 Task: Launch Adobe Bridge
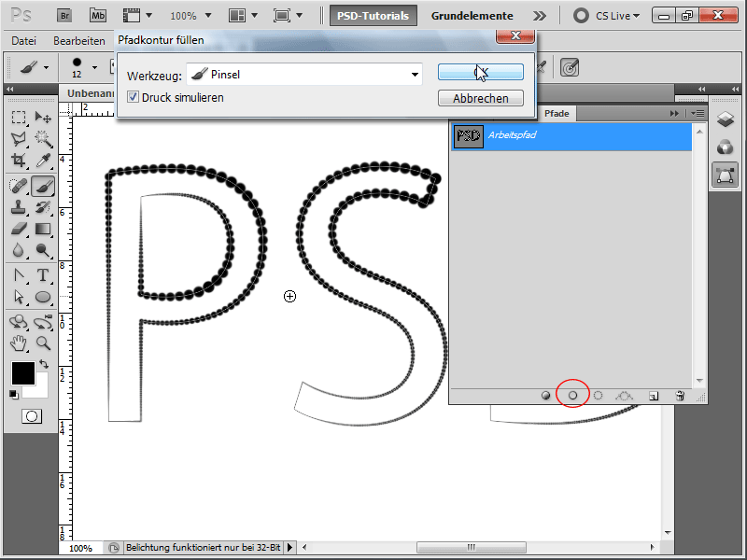pyautogui.click(x=64, y=16)
